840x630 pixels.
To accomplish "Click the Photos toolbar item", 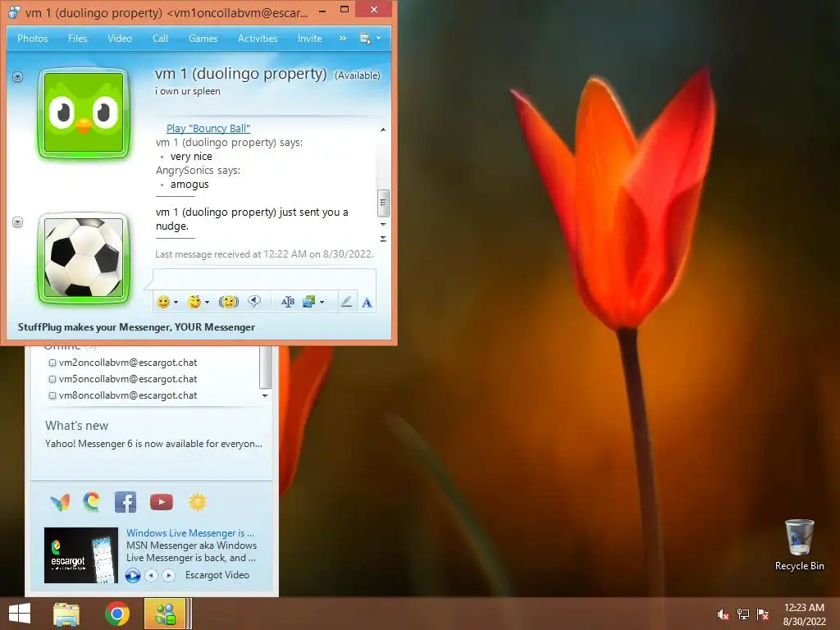I will [33, 39].
